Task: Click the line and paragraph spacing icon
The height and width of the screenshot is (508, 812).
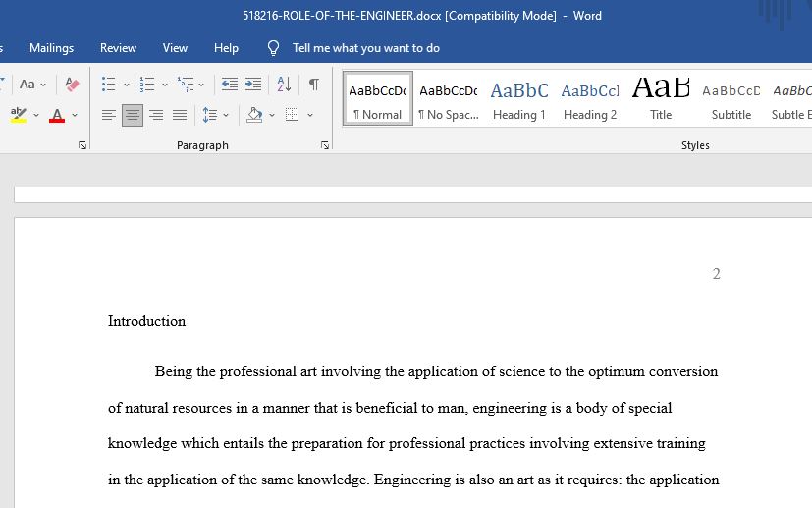Action: (x=210, y=115)
